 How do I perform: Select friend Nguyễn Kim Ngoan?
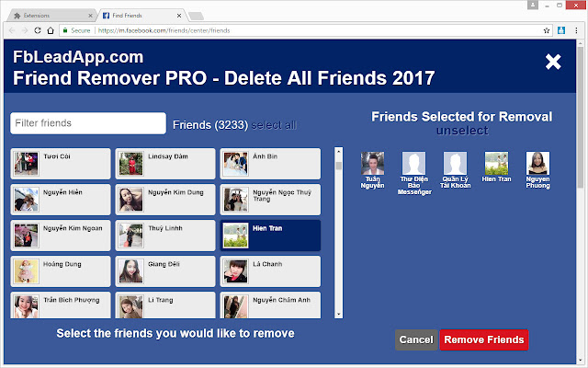(61, 236)
